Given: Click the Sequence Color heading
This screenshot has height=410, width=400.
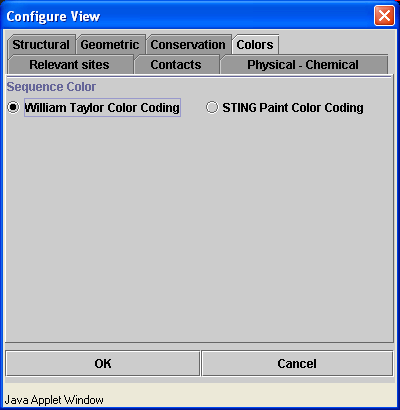Looking at the screenshot, I should 51,87.
